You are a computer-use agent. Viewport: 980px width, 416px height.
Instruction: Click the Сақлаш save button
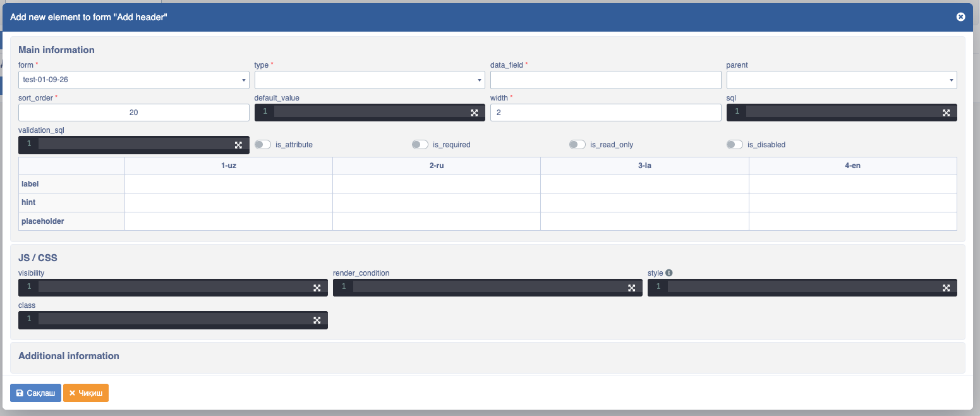35,393
